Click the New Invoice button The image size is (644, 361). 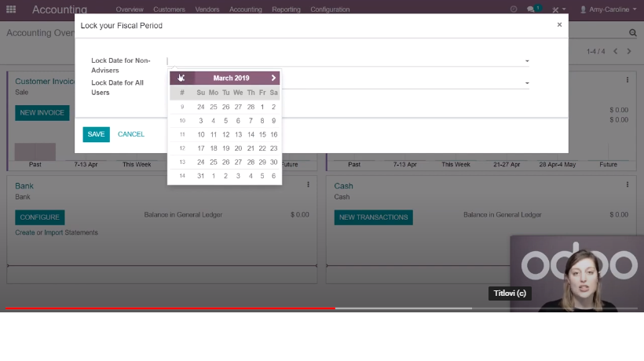[x=42, y=113]
